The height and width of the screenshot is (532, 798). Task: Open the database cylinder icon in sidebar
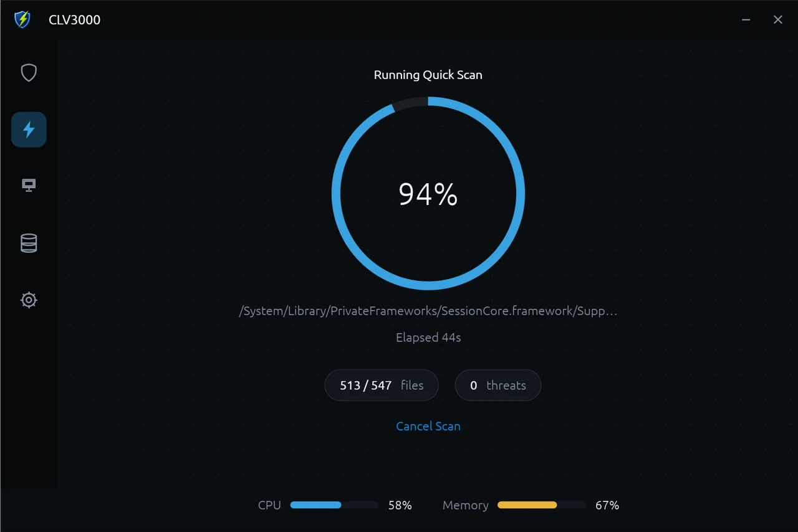pyautogui.click(x=29, y=243)
